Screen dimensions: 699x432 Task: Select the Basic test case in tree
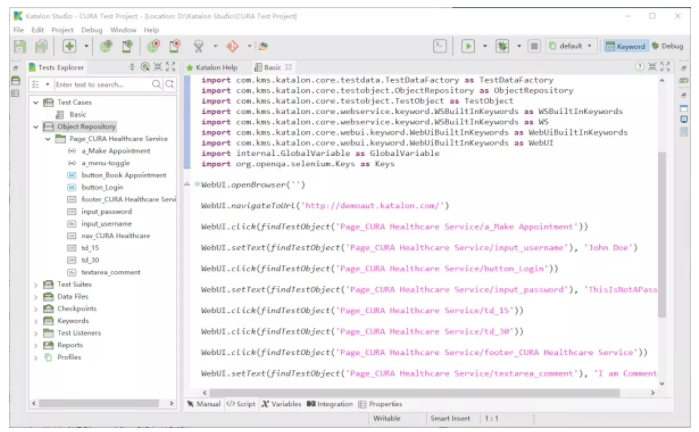tap(78, 115)
